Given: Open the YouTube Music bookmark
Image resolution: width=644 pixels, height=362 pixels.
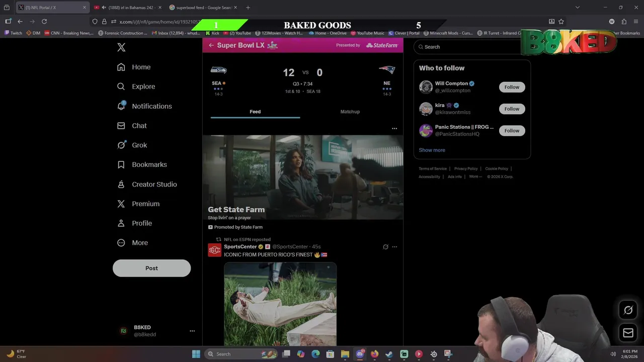Looking at the screenshot, I should pos(367,33).
